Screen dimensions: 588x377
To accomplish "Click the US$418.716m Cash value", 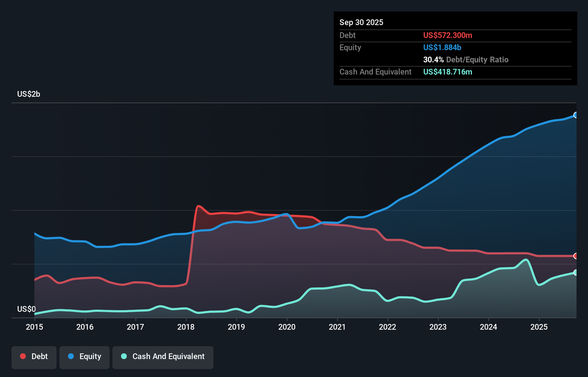I will [448, 72].
